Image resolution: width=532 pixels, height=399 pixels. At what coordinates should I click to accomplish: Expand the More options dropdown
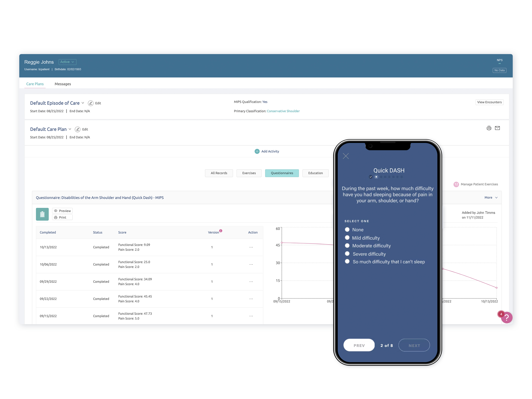click(491, 197)
